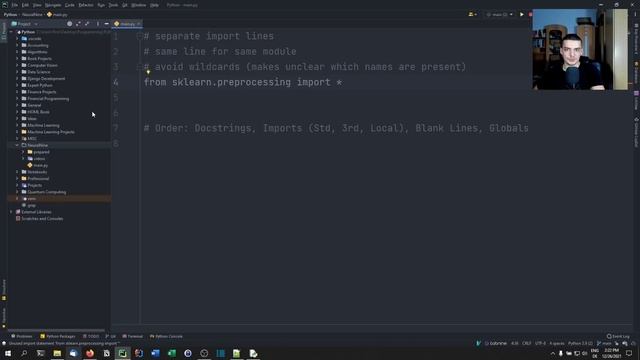Click the main.py breadcrumb in navigation bar
The width and height of the screenshot is (640, 360).
pos(57,14)
